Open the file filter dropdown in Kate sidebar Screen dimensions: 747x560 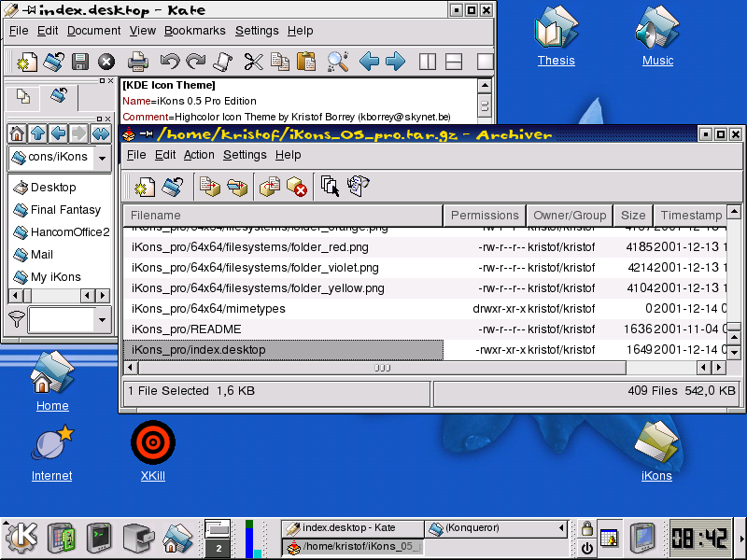click(x=102, y=320)
